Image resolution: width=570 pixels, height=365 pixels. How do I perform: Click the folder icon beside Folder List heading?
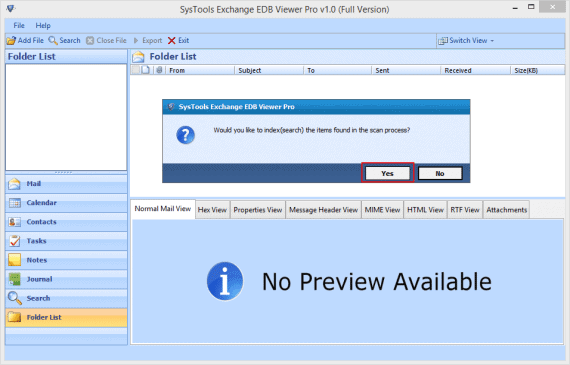[x=138, y=57]
